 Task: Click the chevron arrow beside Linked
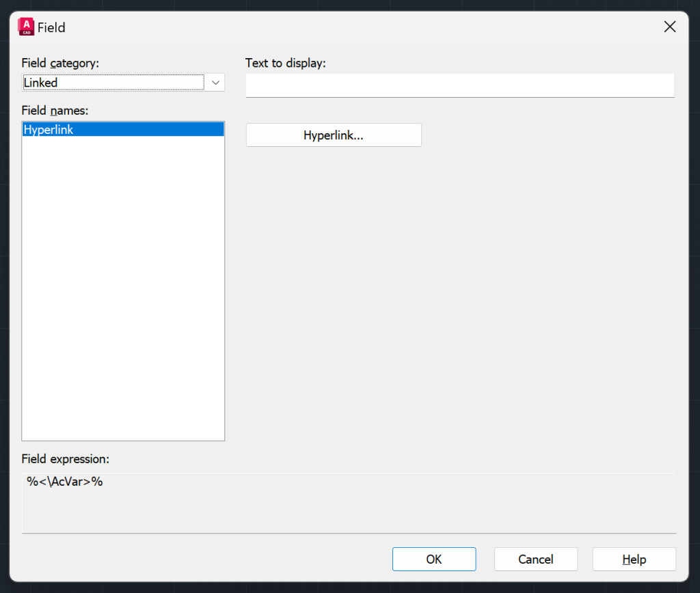click(x=215, y=82)
